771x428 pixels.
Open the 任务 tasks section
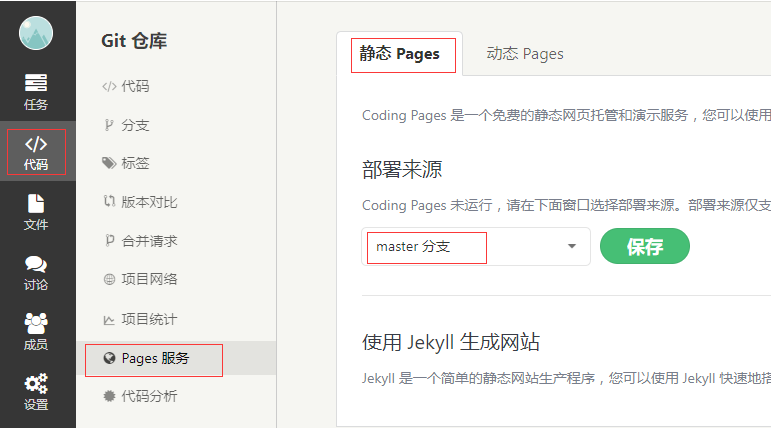click(x=36, y=92)
